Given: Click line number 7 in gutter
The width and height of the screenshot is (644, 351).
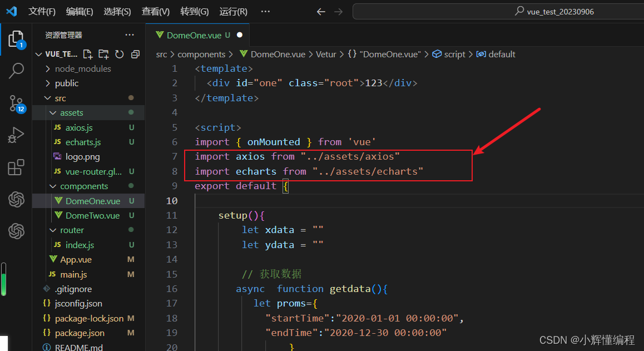Looking at the screenshot, I should point(175,157).
